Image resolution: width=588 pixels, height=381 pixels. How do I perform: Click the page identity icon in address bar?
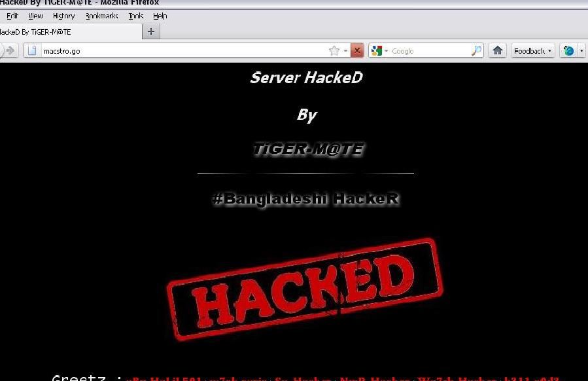point(32,50)
